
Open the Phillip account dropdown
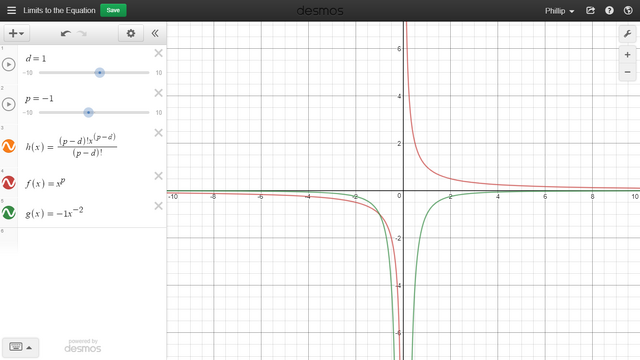coord(559,11)
